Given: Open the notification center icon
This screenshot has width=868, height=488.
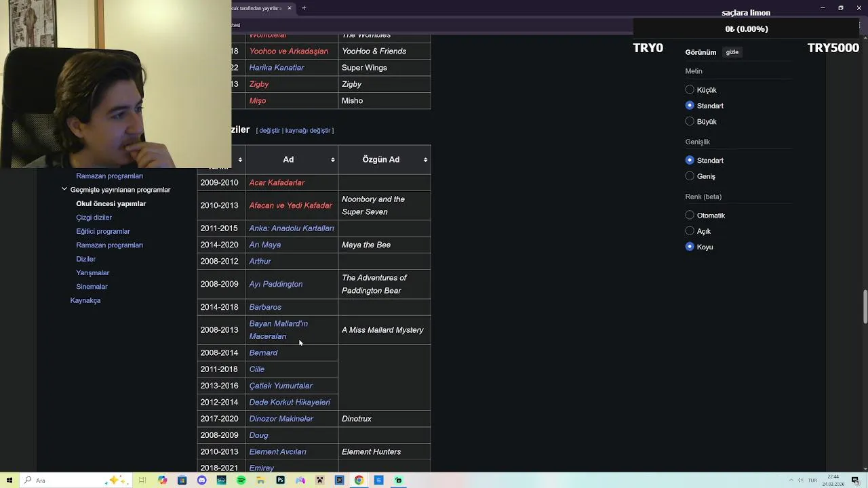Looking at the screenshot, I should (856, 481).
